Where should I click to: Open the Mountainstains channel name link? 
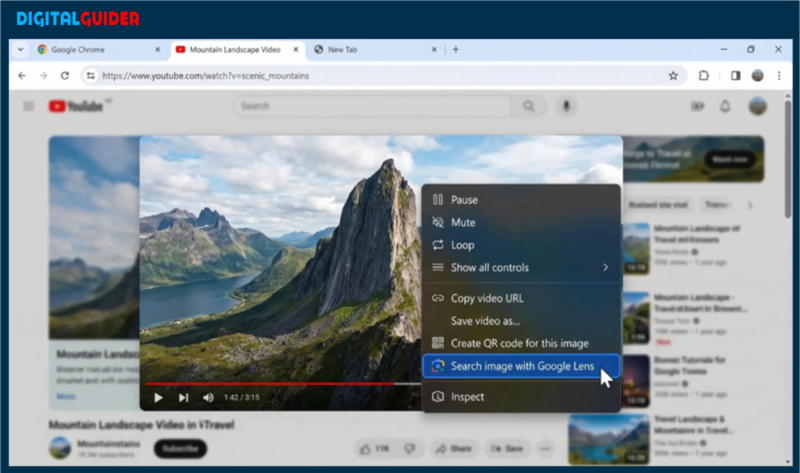pos(109,443)
